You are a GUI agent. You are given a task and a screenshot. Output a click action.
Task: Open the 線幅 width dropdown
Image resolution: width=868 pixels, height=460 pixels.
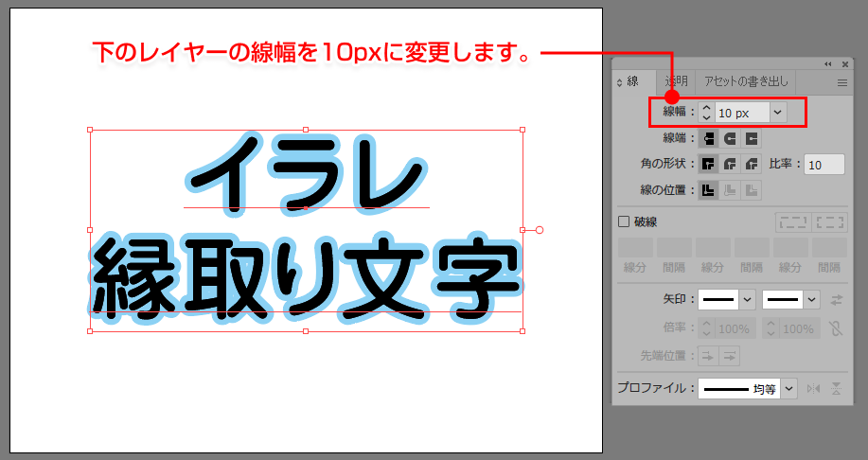778,113
